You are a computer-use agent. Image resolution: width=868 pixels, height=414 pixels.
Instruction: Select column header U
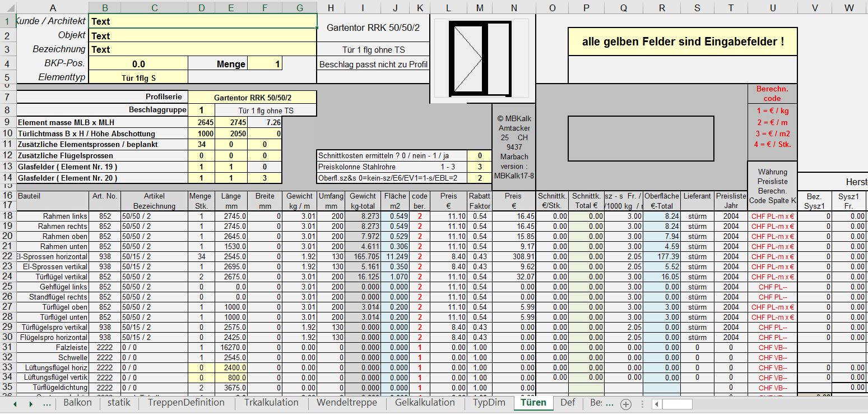click(x=772, y=7)
